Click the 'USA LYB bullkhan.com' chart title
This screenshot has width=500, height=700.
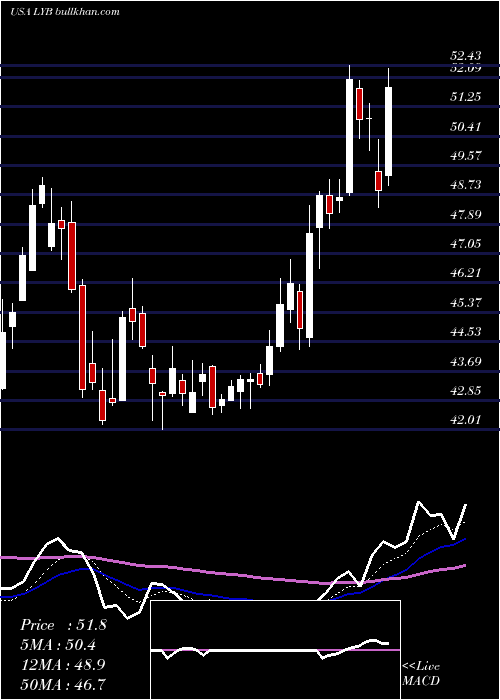click(x=65, y=12)
